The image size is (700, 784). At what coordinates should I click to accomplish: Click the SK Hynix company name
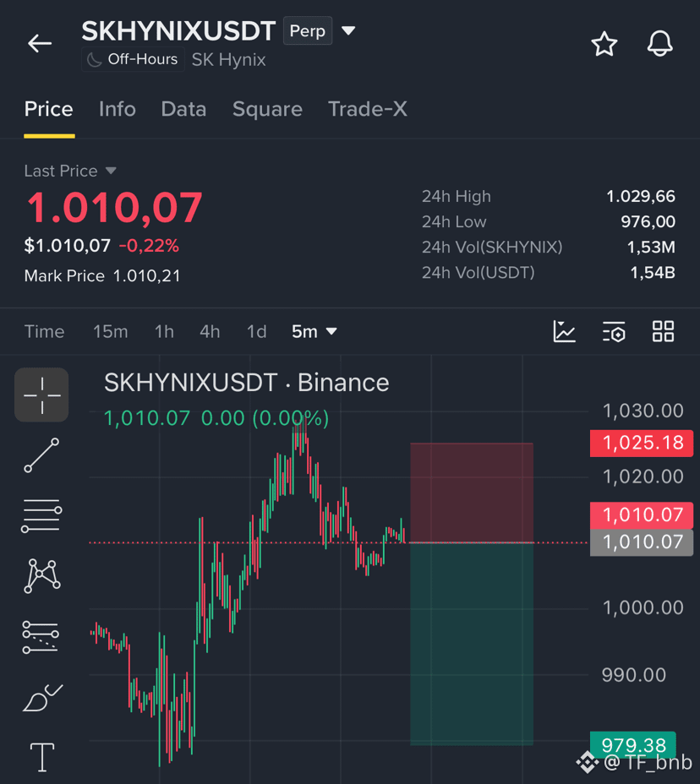click(x=228, y=59)
